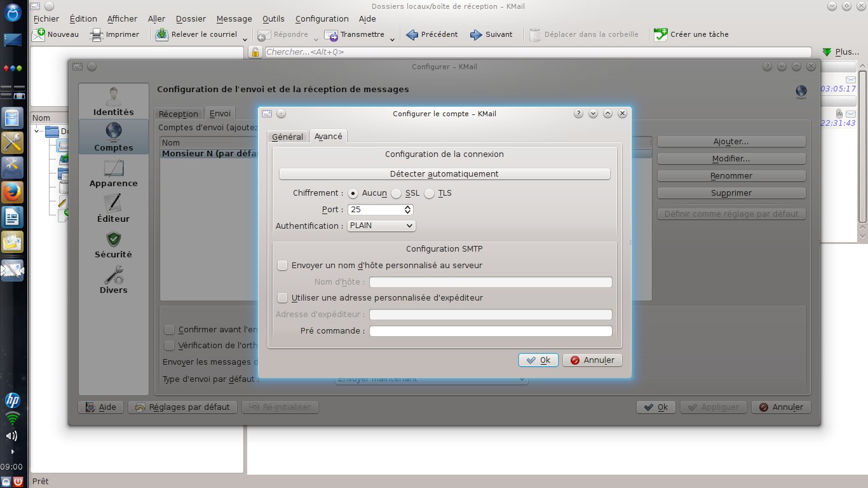Screen dimensions: 868x488
Task: Switch to the Avancé tab
Action: coord(329,136)
